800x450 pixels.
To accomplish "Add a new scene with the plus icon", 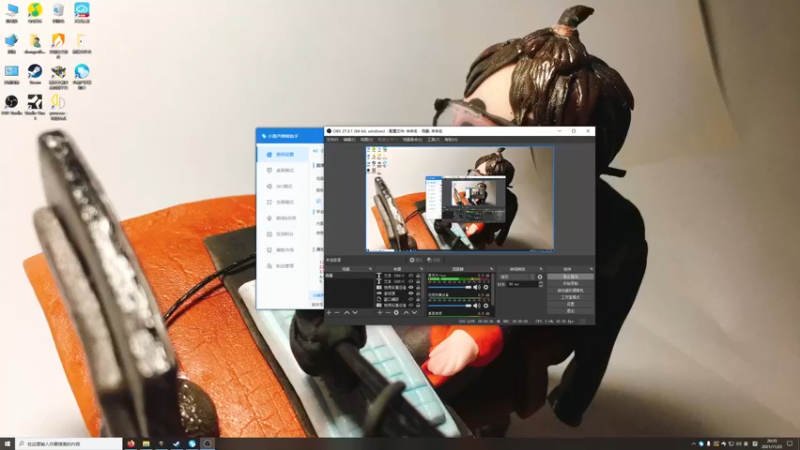I will [x=329, y=312].
